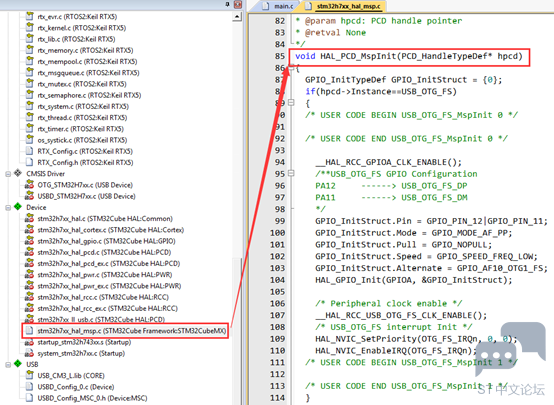This screenshot has width=554, height=405.
Task: Click the HAL_GPIO_Init(GPIOA, ...) code line
Action: point(413,280)
